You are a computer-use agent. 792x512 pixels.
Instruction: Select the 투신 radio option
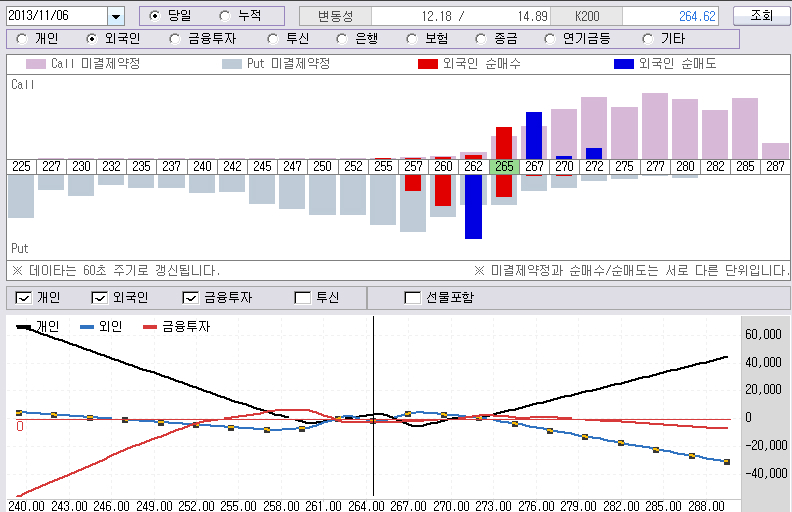point(273,39)
